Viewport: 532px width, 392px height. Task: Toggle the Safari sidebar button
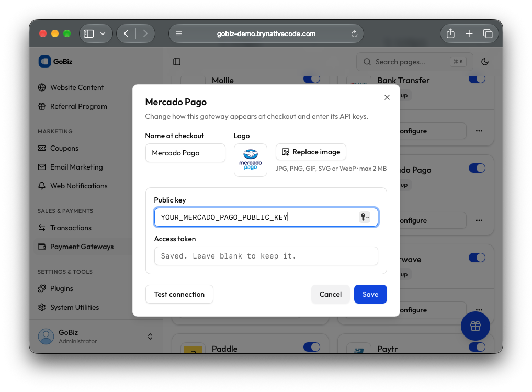click(88, 33)
